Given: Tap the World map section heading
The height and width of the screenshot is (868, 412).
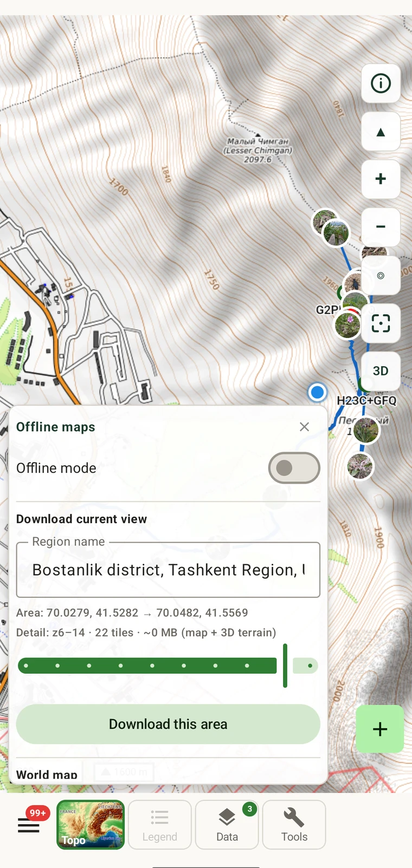Looking at the screenshot, I should click(x=47, y=774).
